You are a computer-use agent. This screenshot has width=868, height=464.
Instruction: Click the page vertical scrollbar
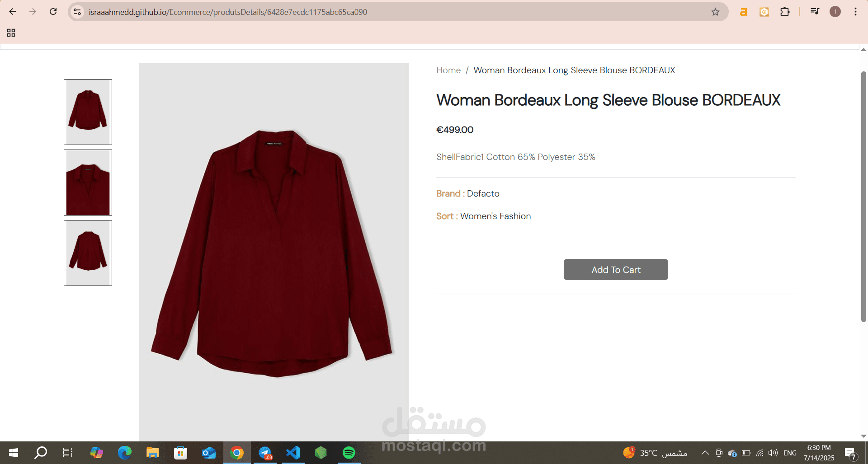pos(863,197)
